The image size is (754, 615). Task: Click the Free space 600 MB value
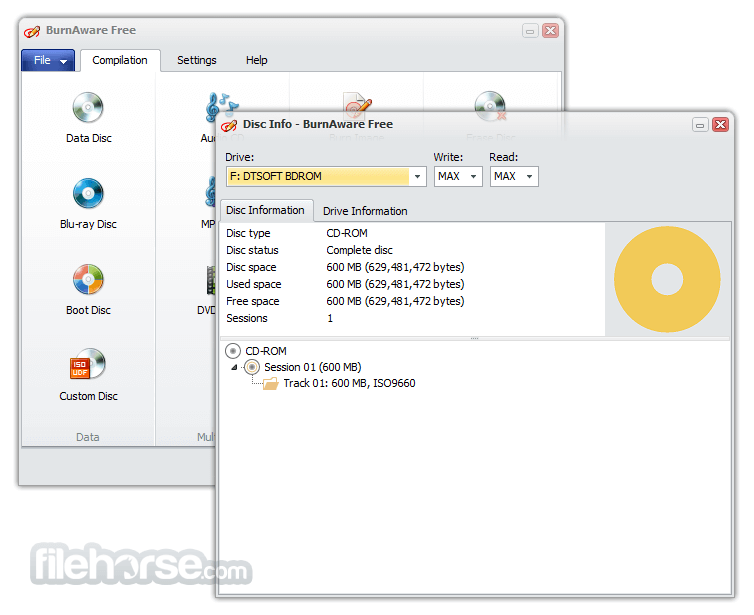[395, 301]
